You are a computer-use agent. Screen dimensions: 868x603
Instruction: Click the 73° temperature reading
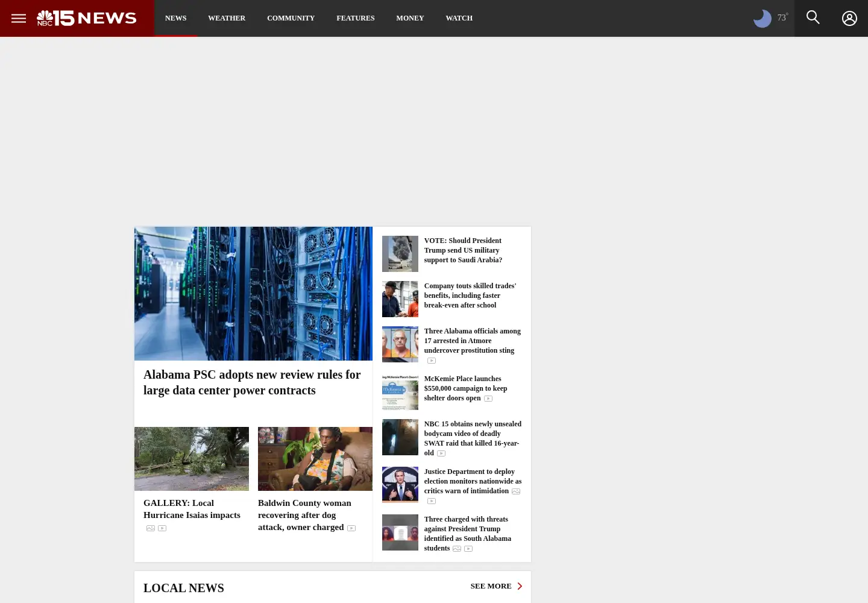pos(782,17)
